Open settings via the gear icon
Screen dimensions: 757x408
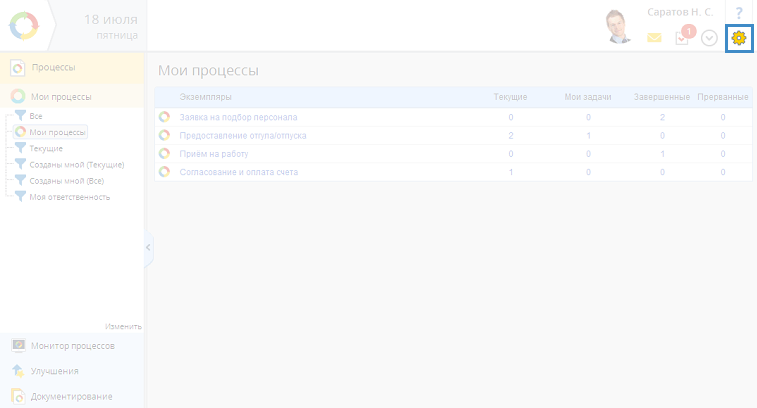(739, 38)
